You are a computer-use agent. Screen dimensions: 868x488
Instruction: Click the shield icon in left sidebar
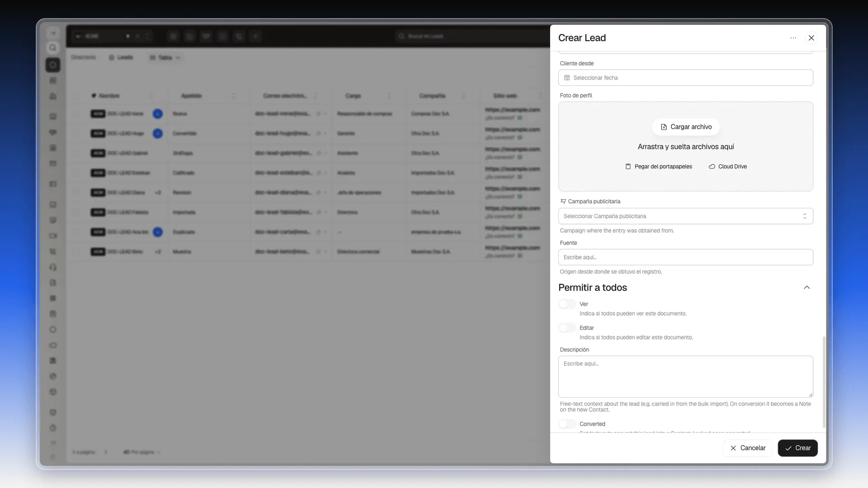(53, 413)
